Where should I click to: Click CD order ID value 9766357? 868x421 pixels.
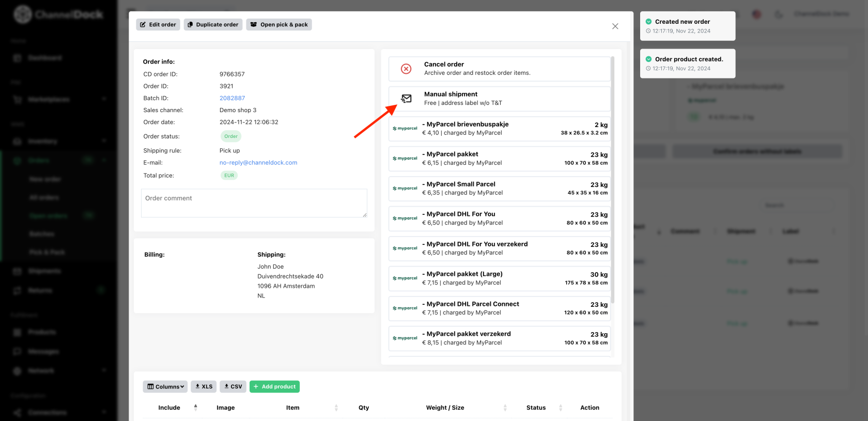(x=232, y=74)
